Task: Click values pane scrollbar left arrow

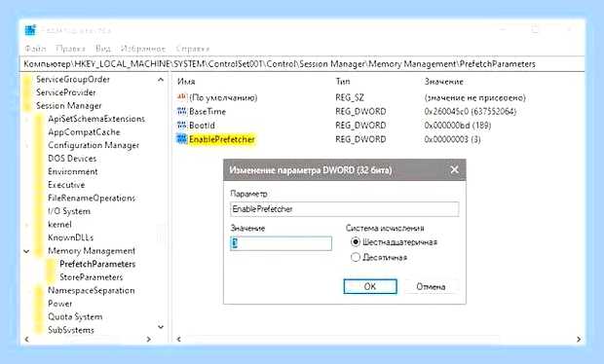Action: pyautogui.click(x=178, y=339)
